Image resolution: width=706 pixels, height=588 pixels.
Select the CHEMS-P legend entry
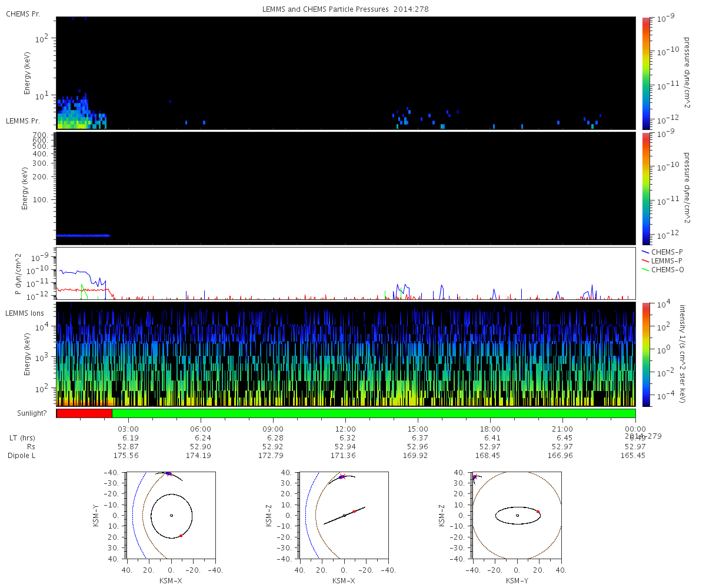[x=667, y=252]
